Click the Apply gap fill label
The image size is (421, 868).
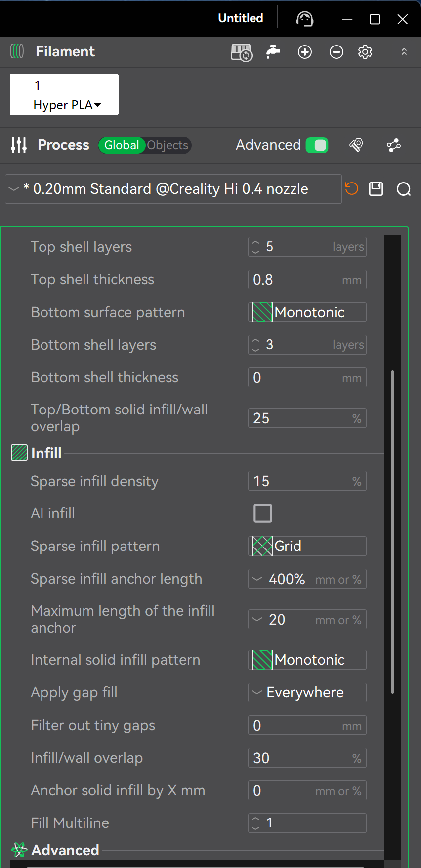74,692
